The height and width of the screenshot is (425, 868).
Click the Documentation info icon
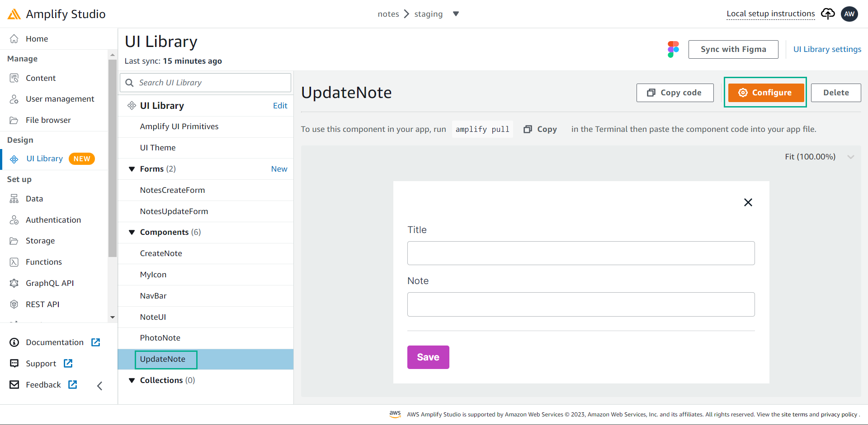[14, 342]
